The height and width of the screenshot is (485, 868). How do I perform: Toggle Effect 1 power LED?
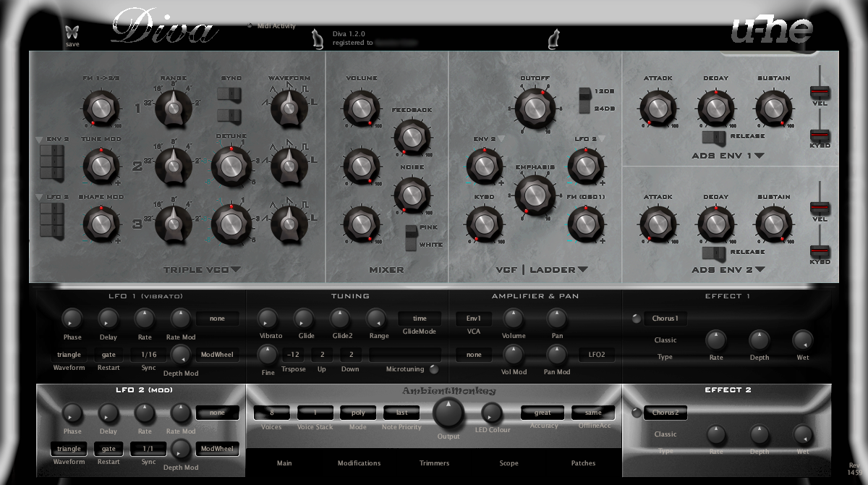pos(637,319)
